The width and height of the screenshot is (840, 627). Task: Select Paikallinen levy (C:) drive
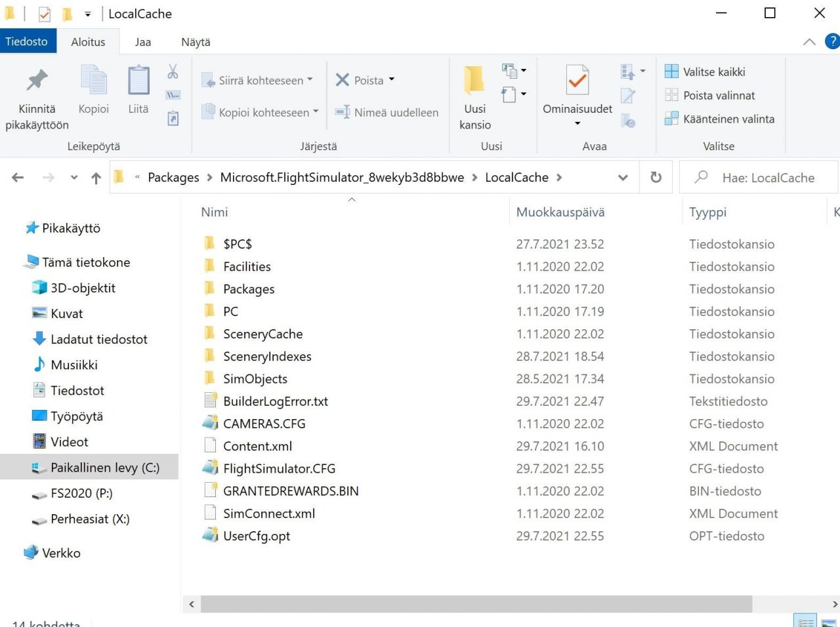[89, 467]
